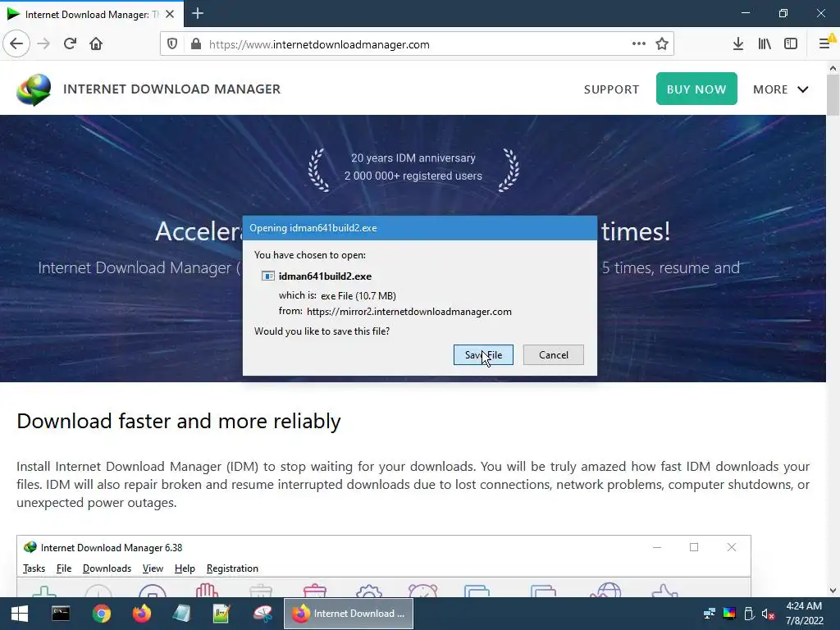Click scrollbar down arrow

point(833,591)
